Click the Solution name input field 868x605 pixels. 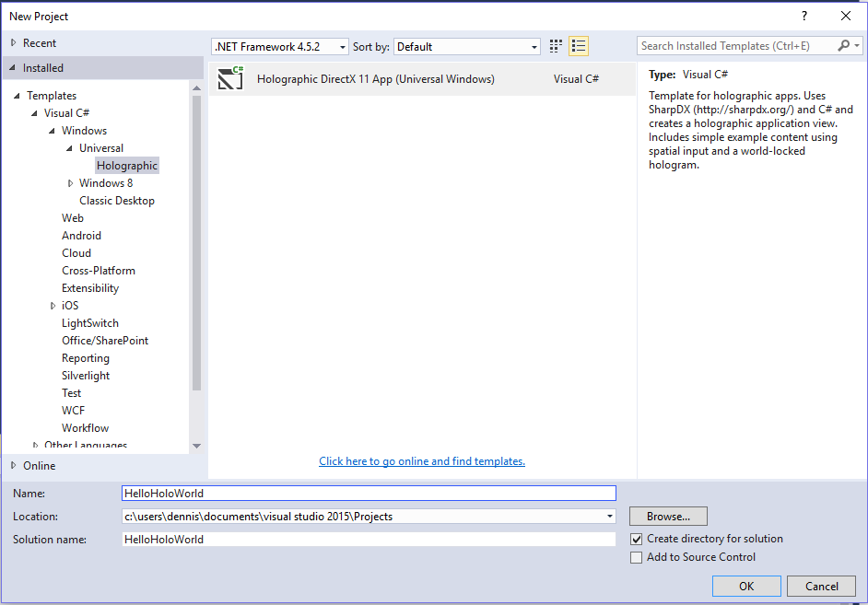click(x=369, y=540)
